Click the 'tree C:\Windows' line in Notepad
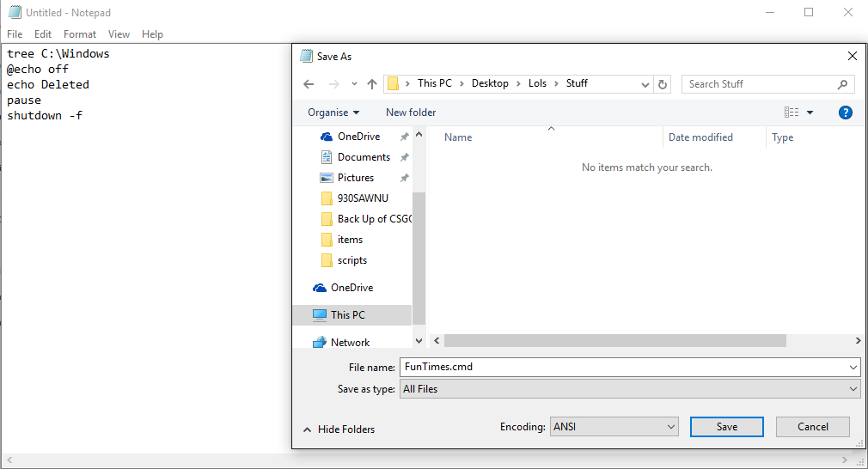868x469 pixels. (x=58, y=53)
